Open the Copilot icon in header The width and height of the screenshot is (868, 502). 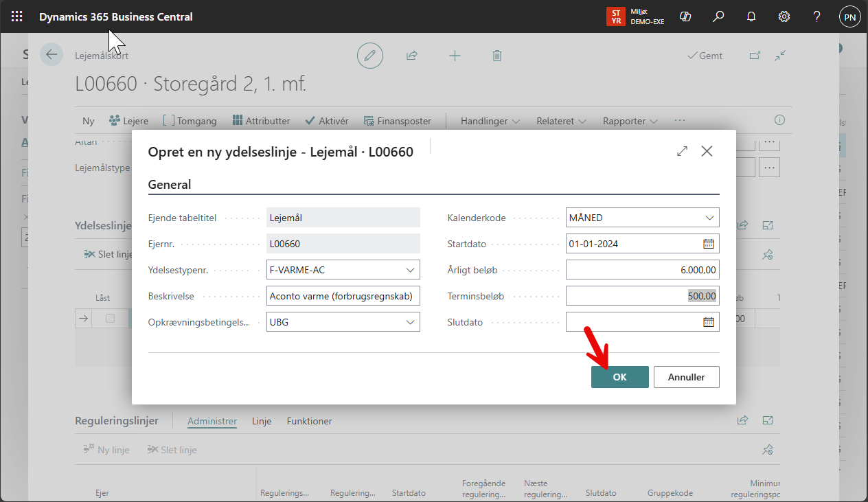[x=685, y=16]
